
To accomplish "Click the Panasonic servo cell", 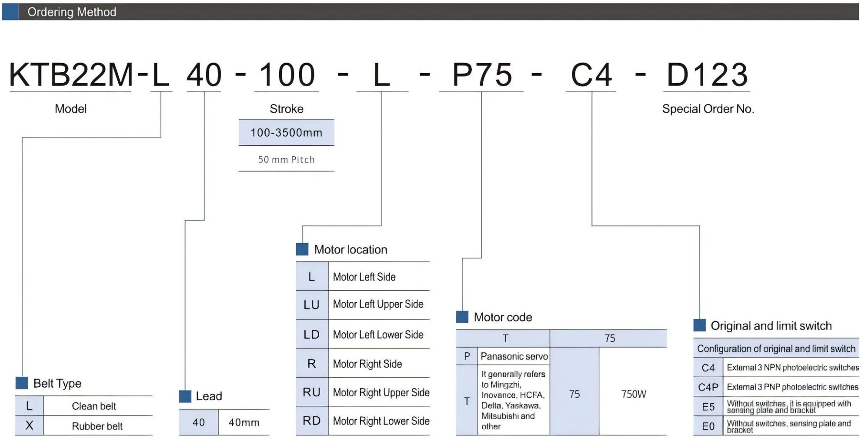I will pyautogui.click(x=514, y=356).
